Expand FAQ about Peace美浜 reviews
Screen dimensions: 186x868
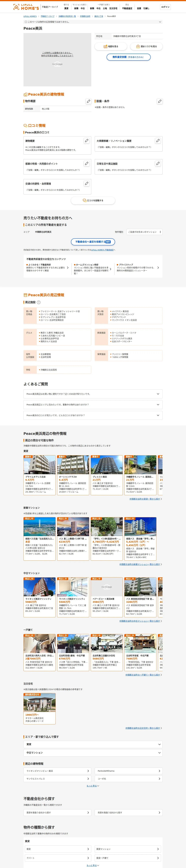tap(93, 415)
